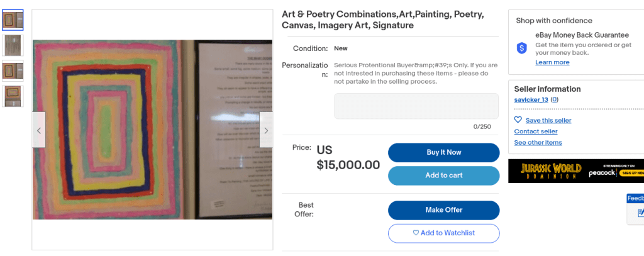Screen dimensions: 644x256
Task: Open seller savicker_13 profile
Action: tap(531, 100)
